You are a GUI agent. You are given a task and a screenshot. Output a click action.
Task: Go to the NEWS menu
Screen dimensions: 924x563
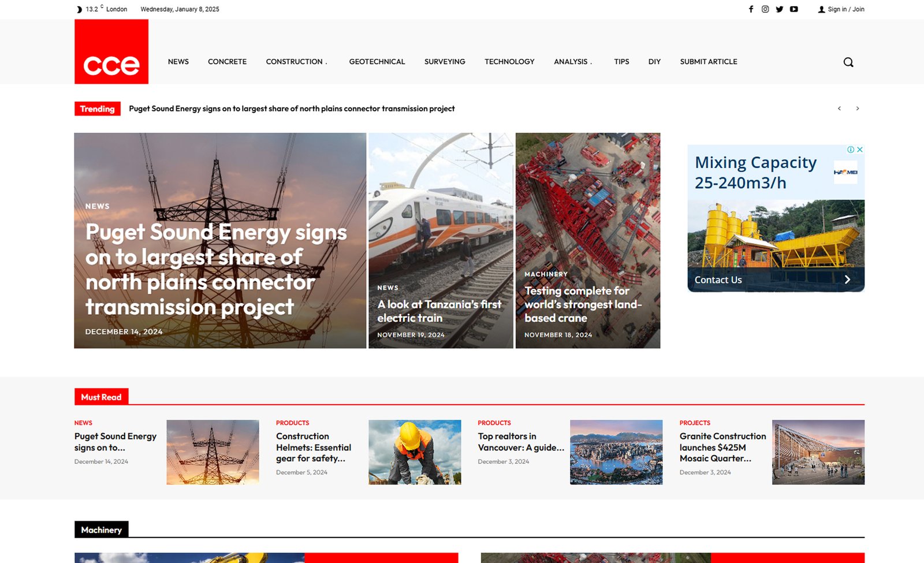[x=178, y=62]
